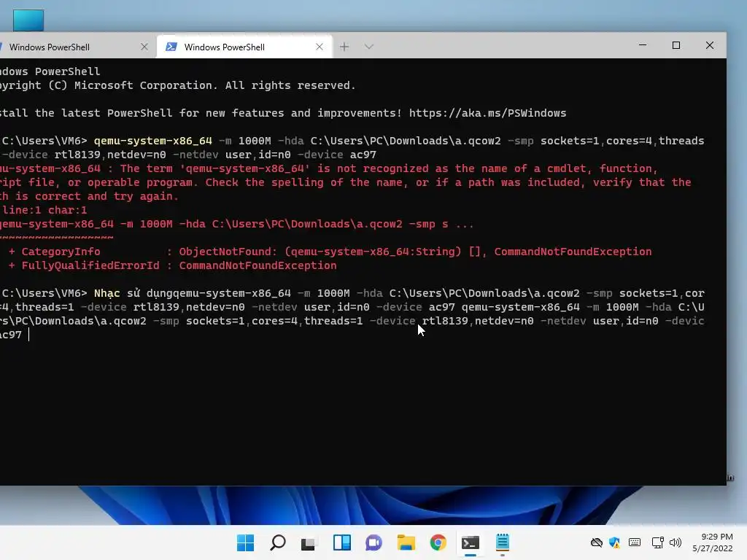This screenshot has width=747, height=560.
Task: Close the second Windows PowerShell tab
Action: tap(320, 47)
